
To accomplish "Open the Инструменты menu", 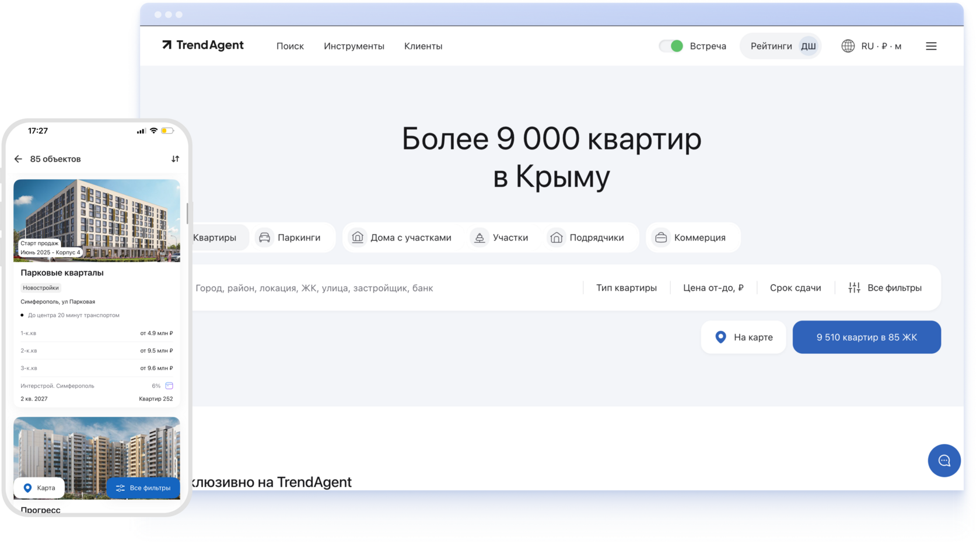I will (354, 46).
